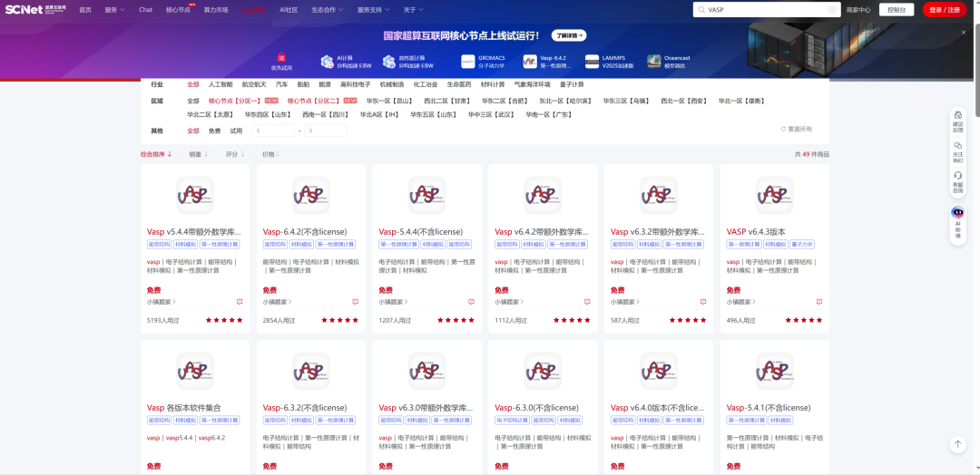The image size is (980, 475).
Task: Filter industry by 材料计算
Action: tap(493, 84)
